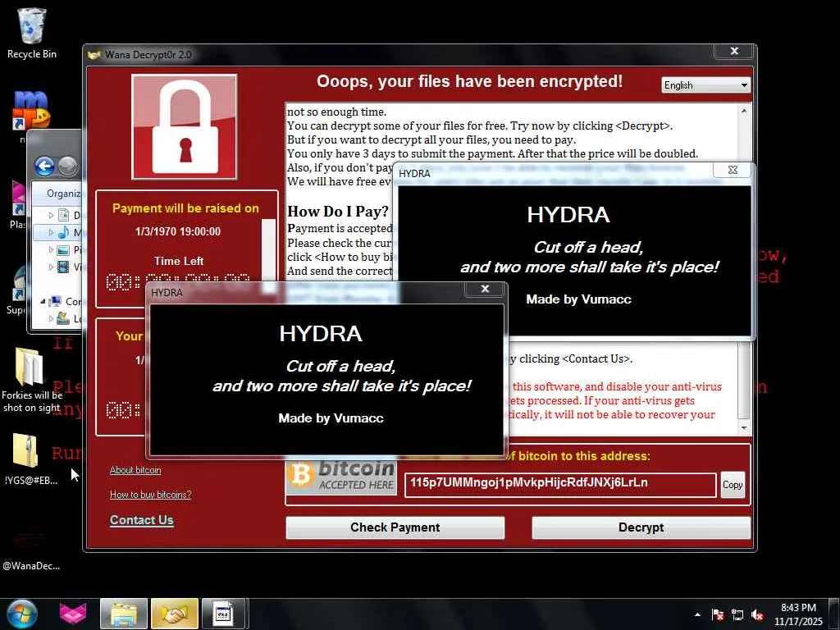Image resolution: width=840 pixels, height=630 pixels.
Task: Open the blue 'm' shortcut icon on desktop
Action: pyautogui.click(x=31, y=111)
